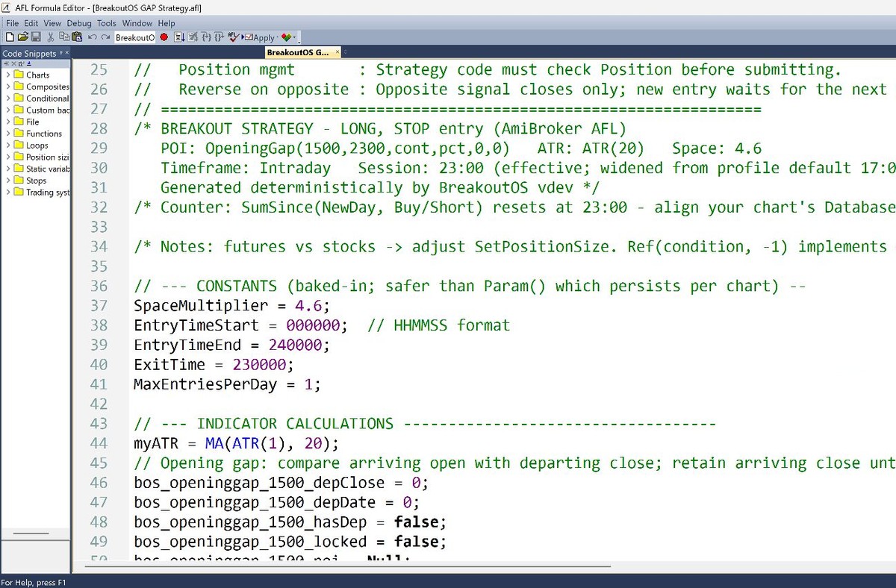Open the File menu
The image size is (896, 588).
coord(12,23)
